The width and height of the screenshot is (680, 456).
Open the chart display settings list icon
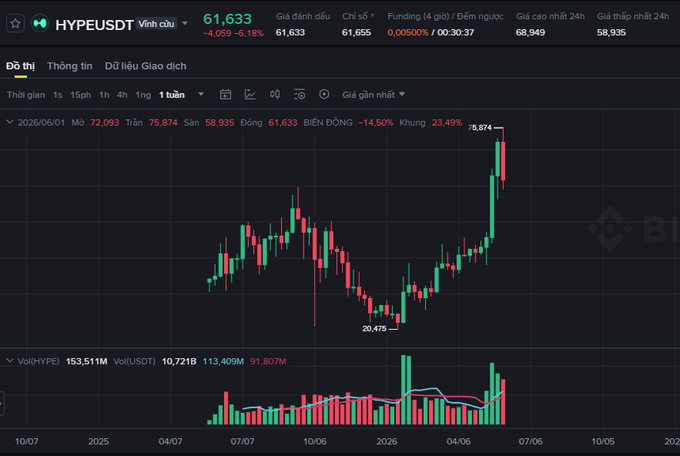(299, 94)
